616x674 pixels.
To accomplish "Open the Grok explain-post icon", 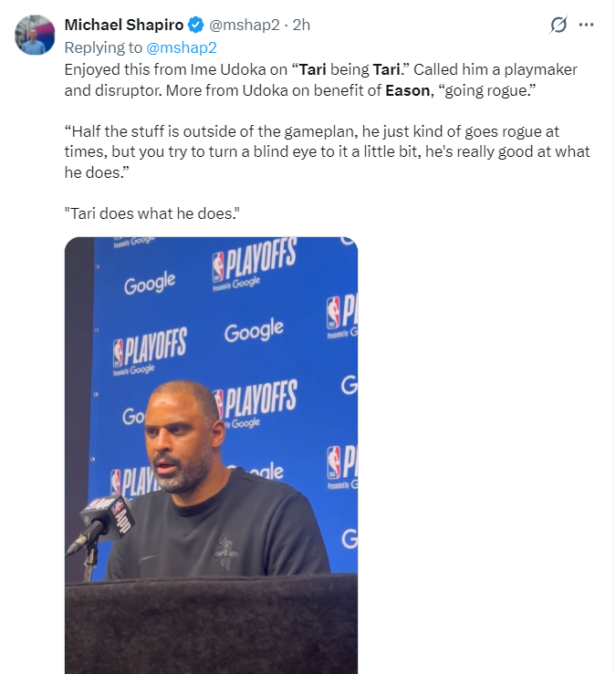I will [x=559, y=25].
